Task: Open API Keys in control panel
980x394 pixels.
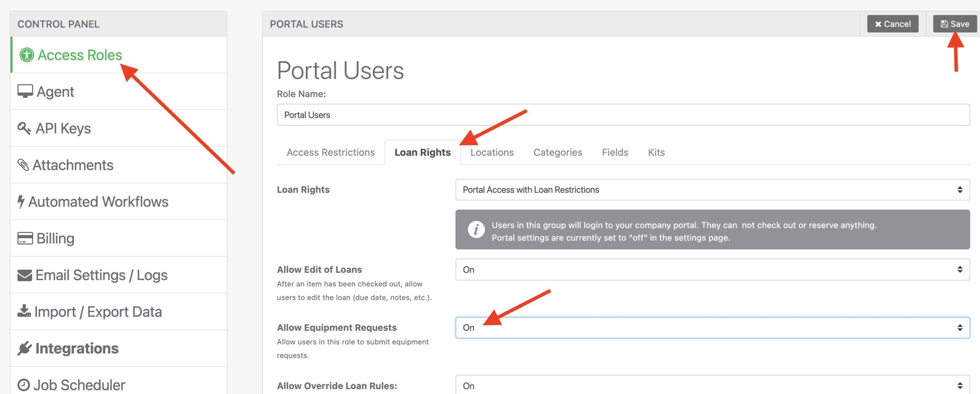Action: (119, 128)
